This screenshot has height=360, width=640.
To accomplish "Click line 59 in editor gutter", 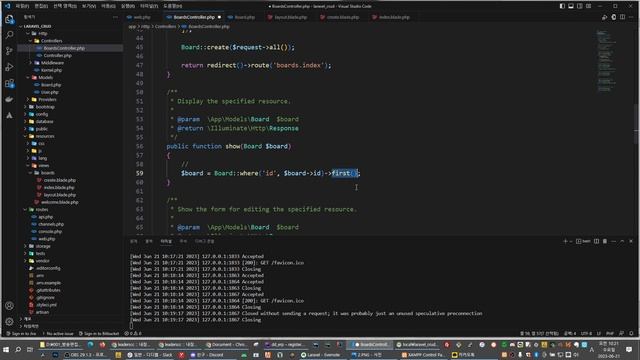I will (140, 173).
